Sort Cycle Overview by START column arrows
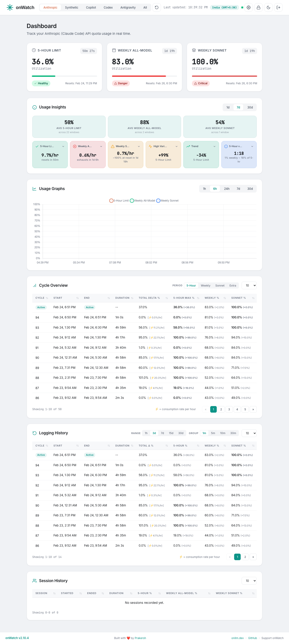Viewport: 289px width, 644px height. pos(77,298)
